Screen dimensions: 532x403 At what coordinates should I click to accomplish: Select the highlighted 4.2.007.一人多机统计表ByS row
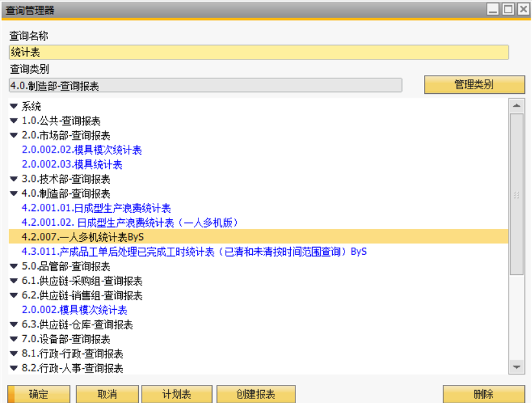click(x=83, y=237)
